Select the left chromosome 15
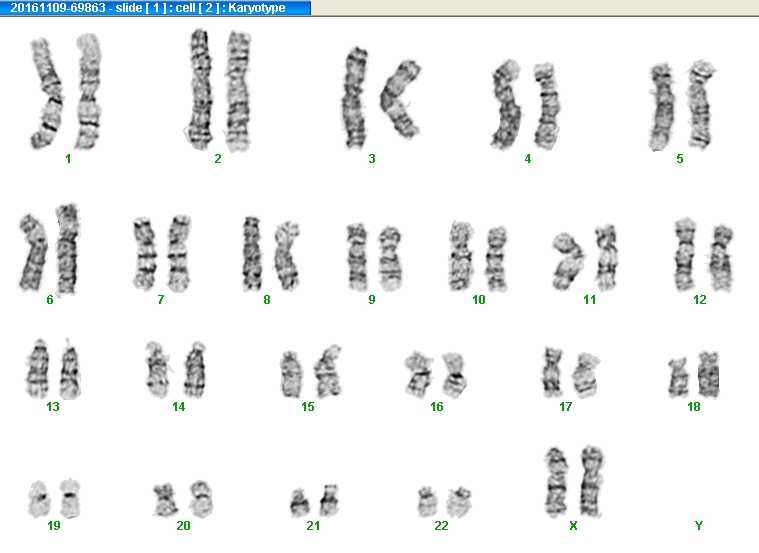 (x=291, y=374)
